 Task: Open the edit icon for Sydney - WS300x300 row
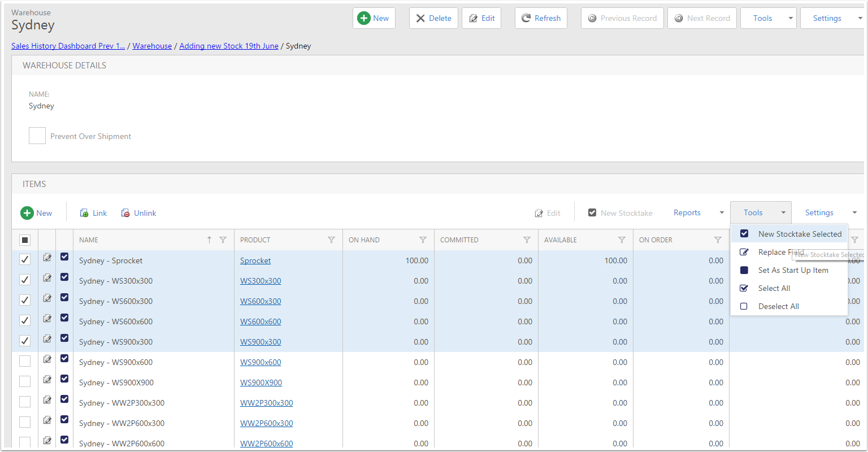[x=47, y=278]
